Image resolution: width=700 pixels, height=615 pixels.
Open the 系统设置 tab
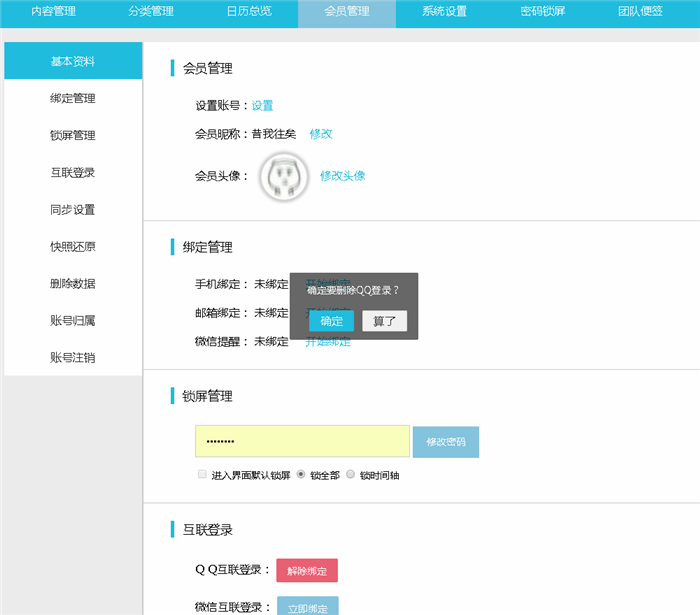click(444, 12)
